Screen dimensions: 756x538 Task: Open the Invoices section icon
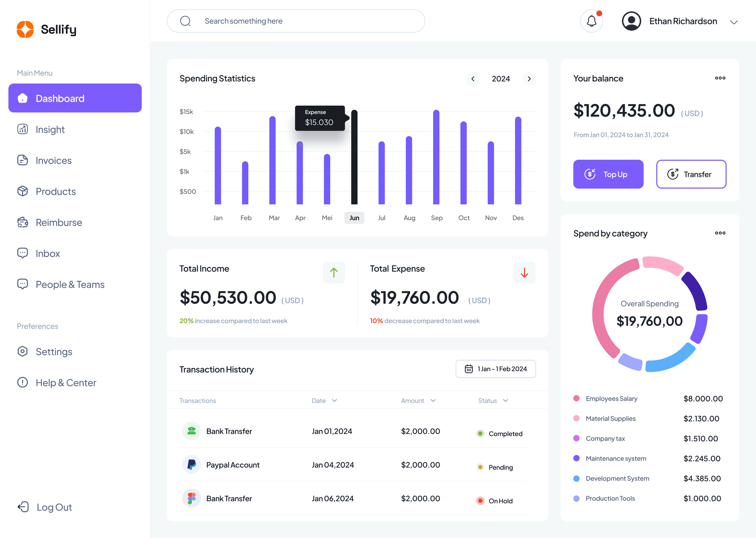[x=23, y=160]
